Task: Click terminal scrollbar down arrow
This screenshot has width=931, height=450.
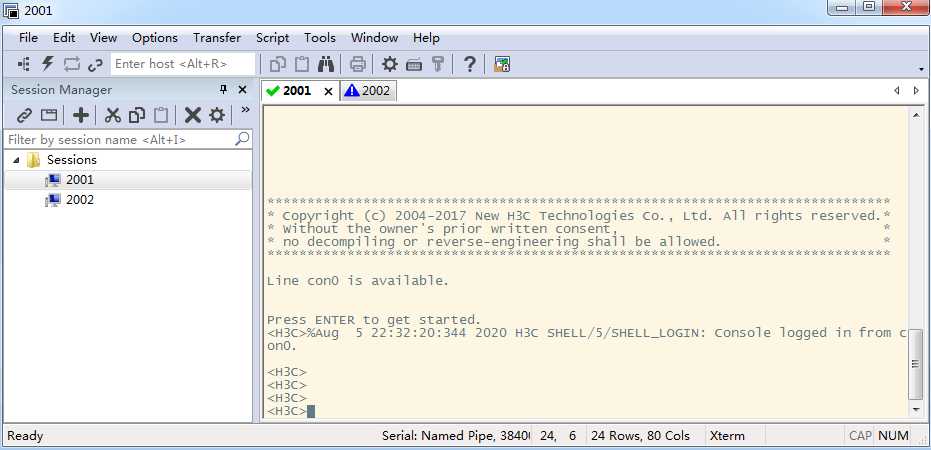Action: pyautogui.click(x=915, y=410)
